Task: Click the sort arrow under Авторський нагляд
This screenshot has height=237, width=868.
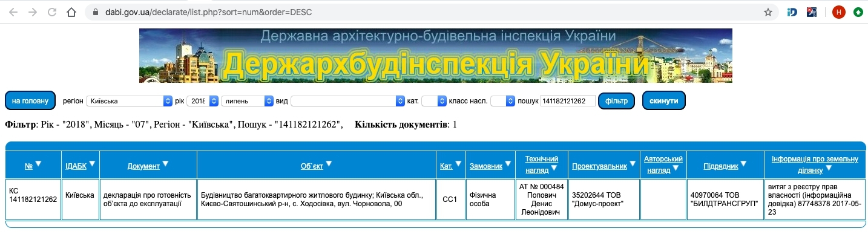Action: click(676, 168)
